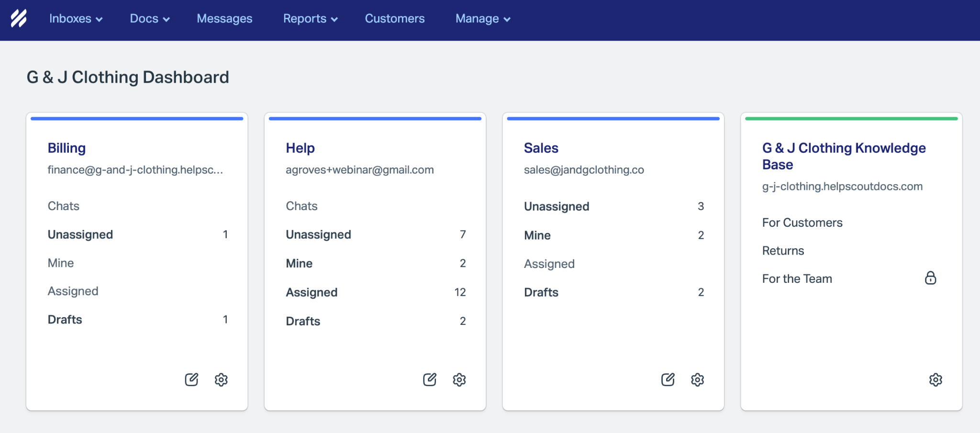The height and width of the screenshot is (433, 980).
Task: Open Billing inbox settings gear
Action: tap(221, 380)
